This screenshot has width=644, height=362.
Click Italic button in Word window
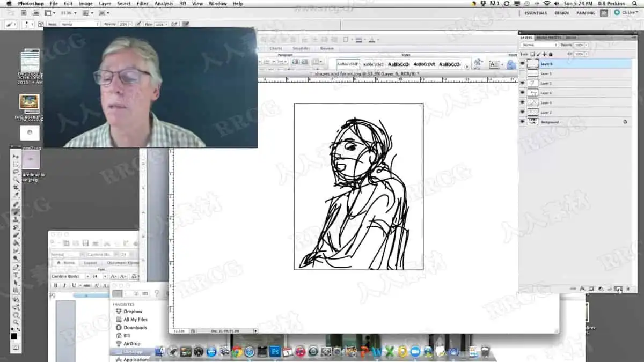click(64, 285)
